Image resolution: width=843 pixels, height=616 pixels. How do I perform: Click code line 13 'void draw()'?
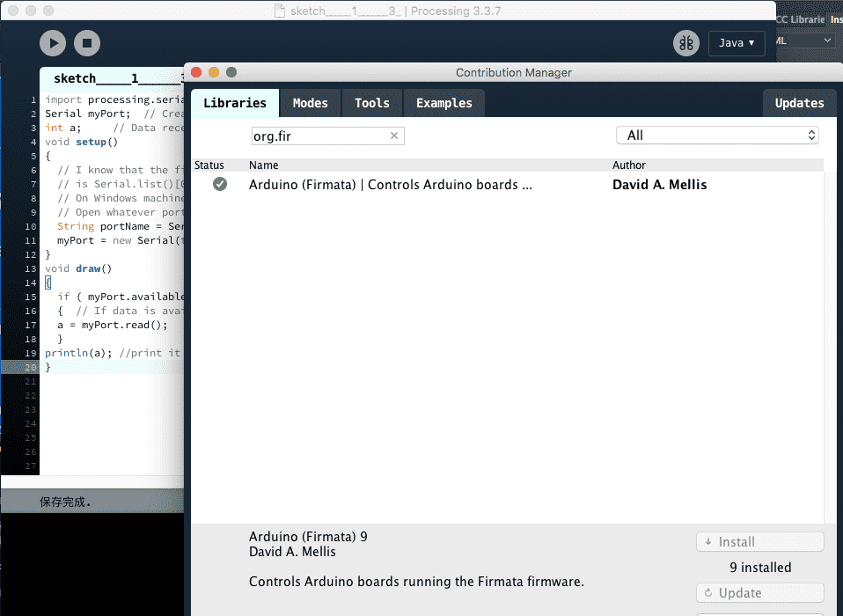78,268
